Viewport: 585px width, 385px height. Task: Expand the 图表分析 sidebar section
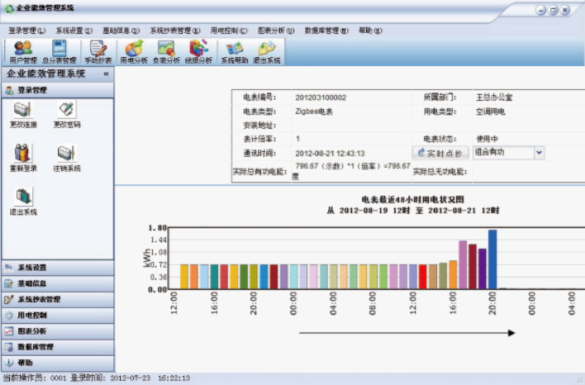(x=58, y=331)
